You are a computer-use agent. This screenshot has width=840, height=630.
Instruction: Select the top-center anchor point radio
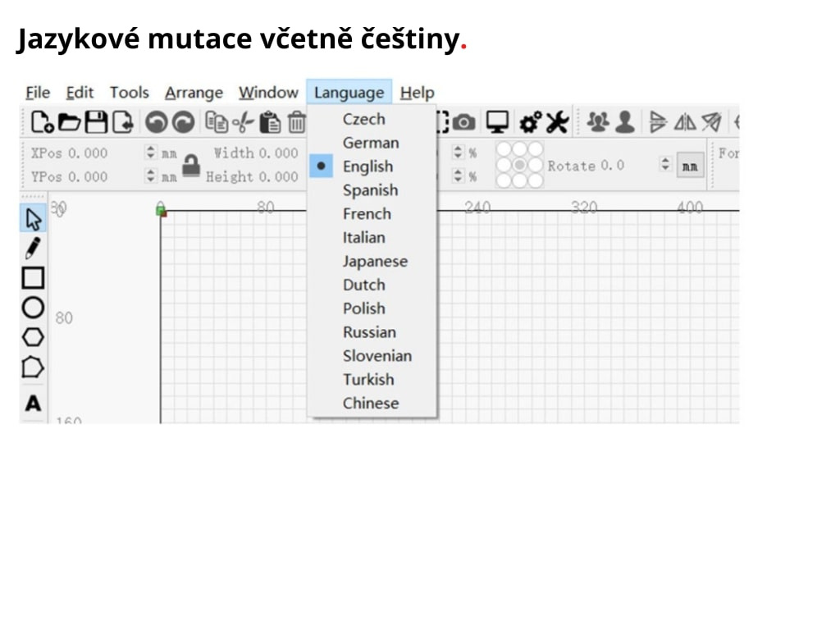pyautogui.click(x=519, y=149)
